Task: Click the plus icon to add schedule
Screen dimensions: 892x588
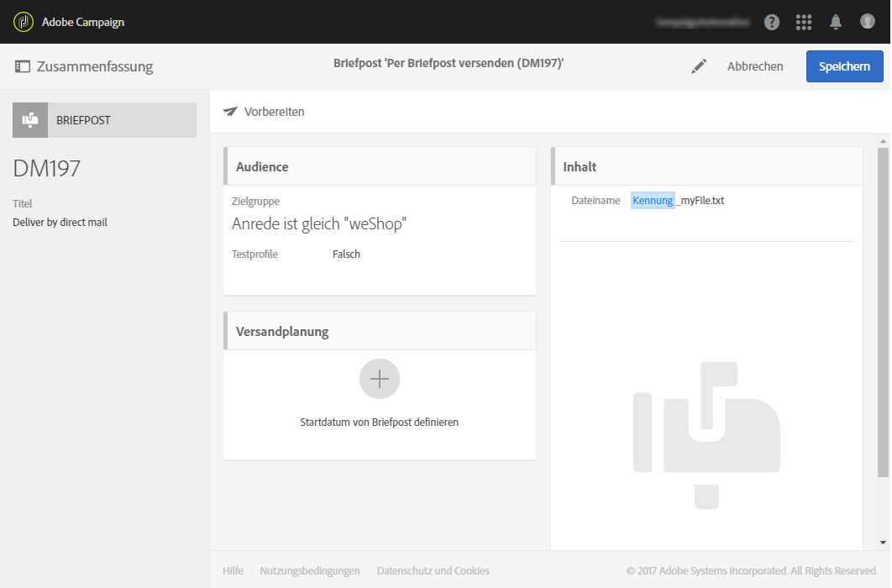Action: (x=380, y=380)
